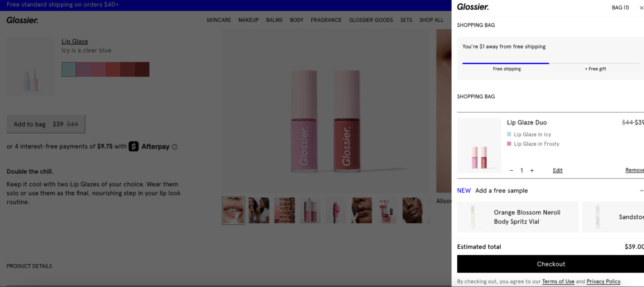Edit the Lip Glaze Duo item
This screenshot has width=644, height=287.
(558, 170)
